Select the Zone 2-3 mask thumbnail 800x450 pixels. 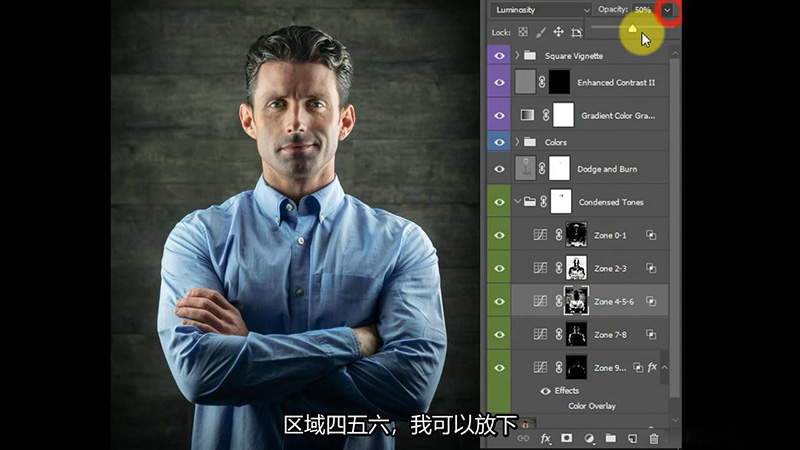point(576,268)
